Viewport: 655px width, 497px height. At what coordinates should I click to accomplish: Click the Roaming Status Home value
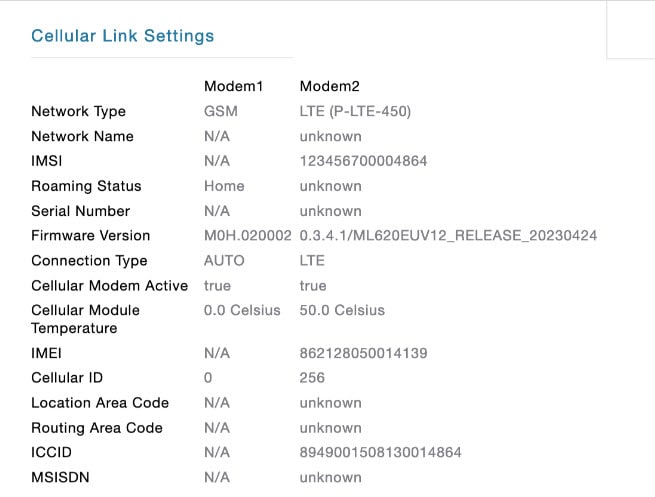[x=224, y=186]
